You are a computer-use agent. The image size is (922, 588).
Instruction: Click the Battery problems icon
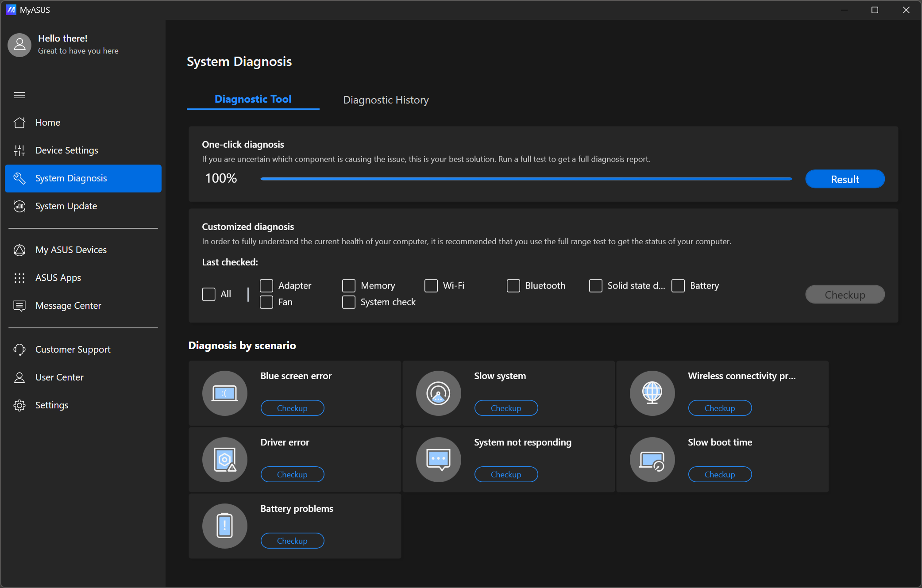[224, 526]
